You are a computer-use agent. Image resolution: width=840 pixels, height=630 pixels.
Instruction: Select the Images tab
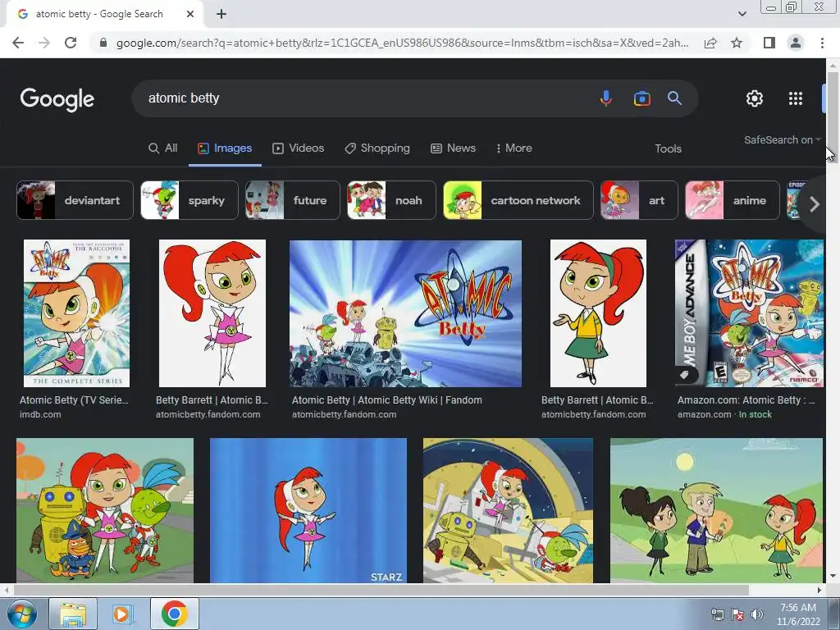225,148
